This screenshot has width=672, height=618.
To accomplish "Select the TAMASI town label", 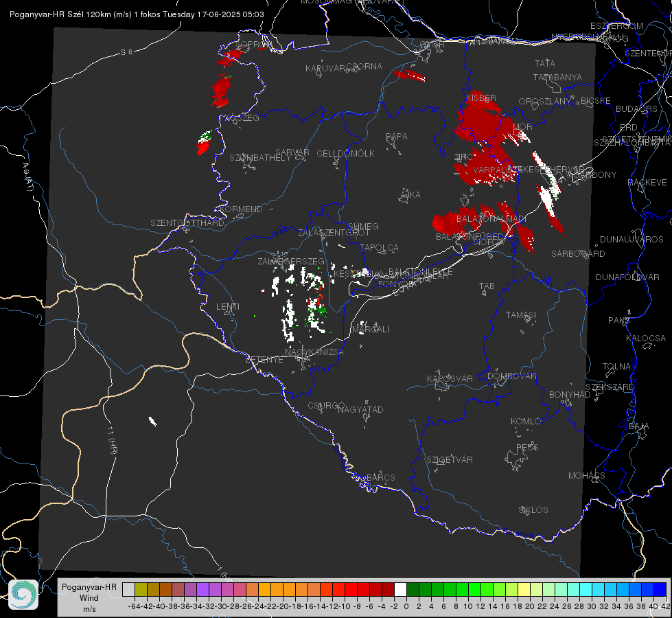I will [521, 314].
